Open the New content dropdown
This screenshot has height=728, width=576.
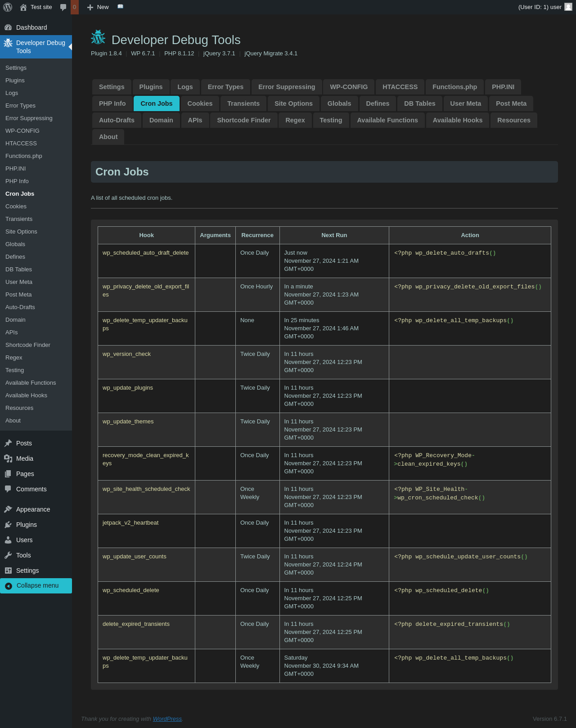[x=98, y=7]
